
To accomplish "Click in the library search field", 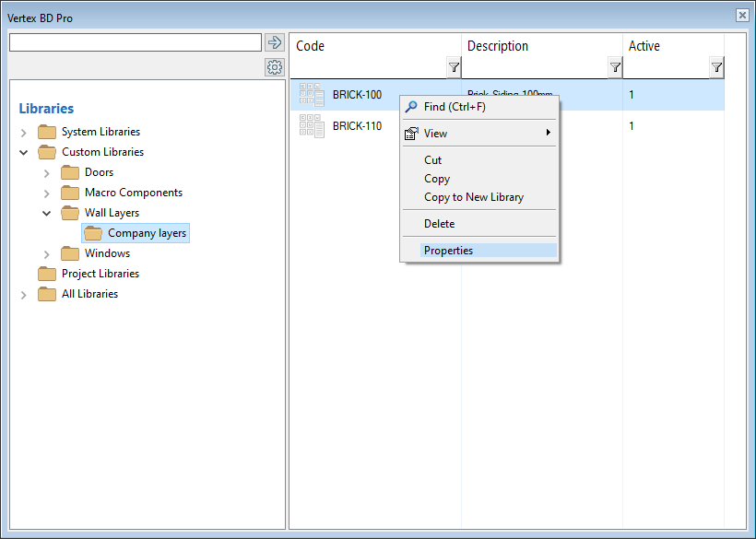I will click(135, 42).
